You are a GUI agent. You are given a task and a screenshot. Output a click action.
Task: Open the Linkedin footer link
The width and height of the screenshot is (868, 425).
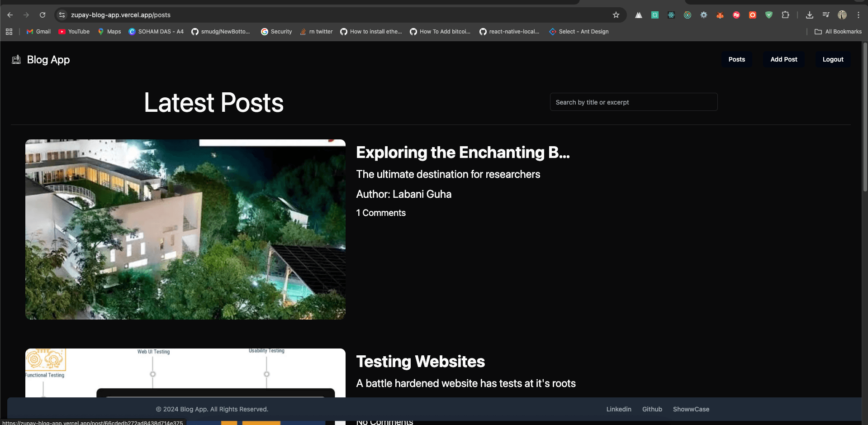619,409
